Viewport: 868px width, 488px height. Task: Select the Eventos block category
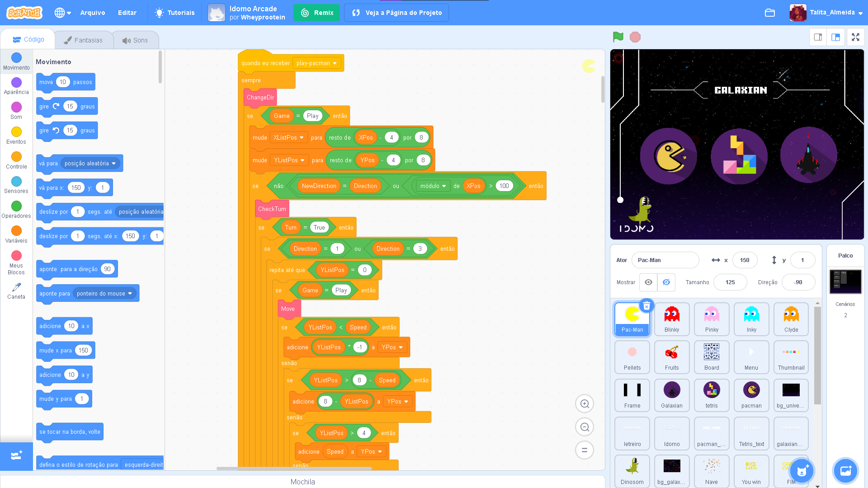[x=16, y=135]
